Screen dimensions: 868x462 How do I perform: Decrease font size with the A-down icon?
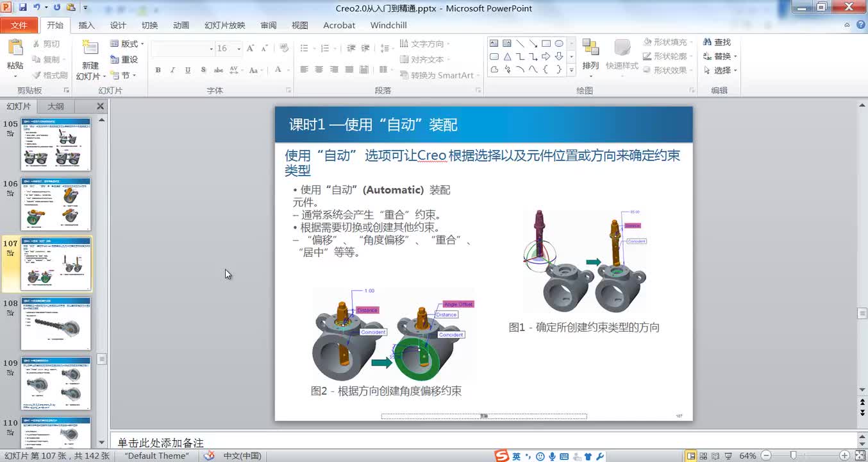click(265, 49)
